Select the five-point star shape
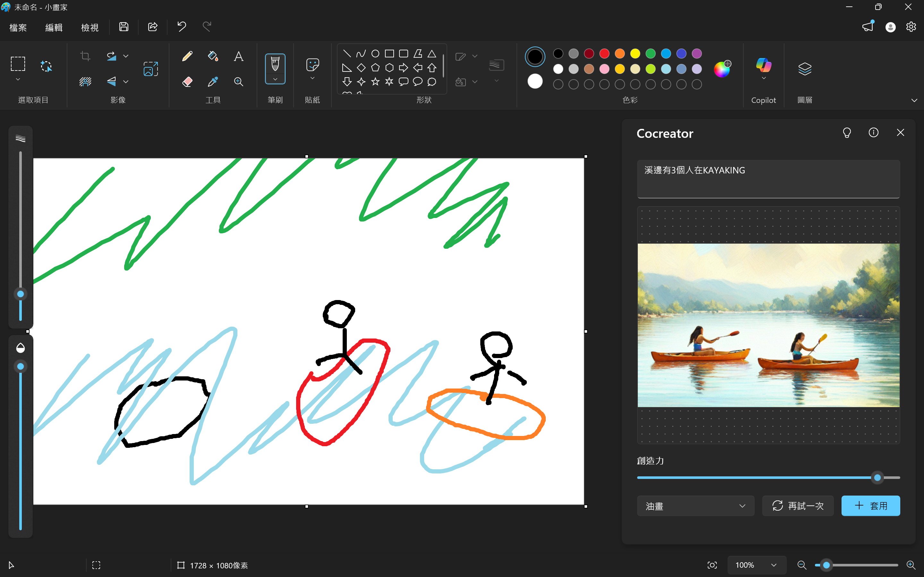The image size is (924, 577). [x=375, y=82]
